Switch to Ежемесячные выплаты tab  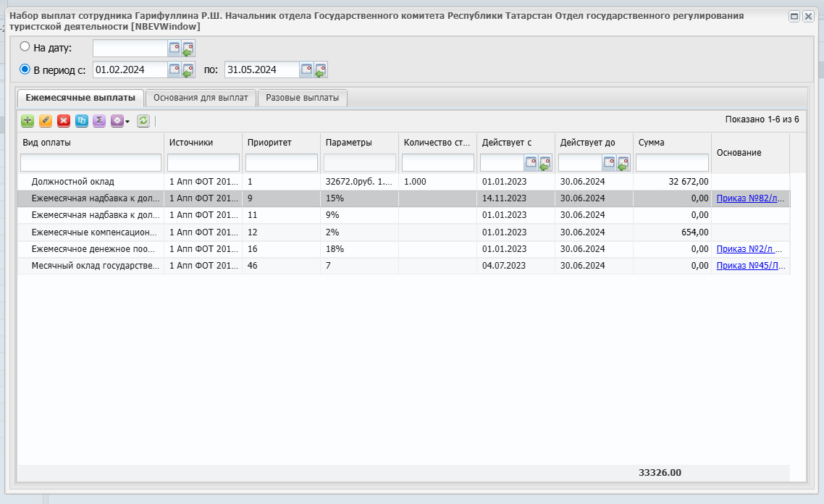(80, 98)
